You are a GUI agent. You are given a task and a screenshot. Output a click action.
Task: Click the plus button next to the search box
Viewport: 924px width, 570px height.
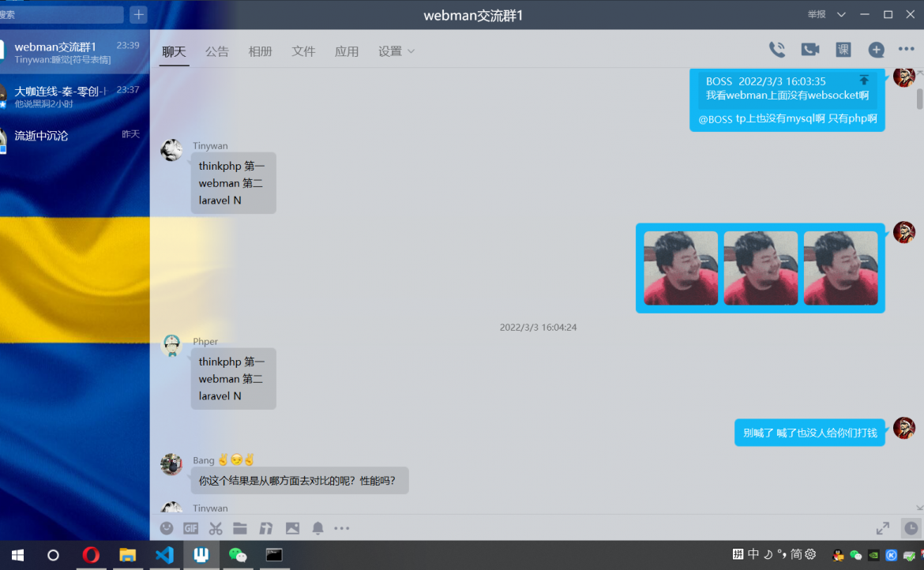138,15
